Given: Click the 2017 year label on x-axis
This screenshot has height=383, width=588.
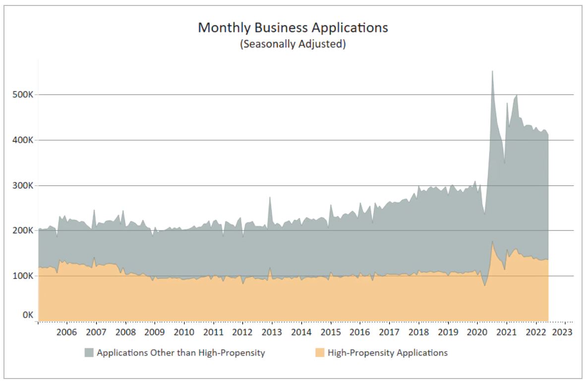Looking at the screenshot, I should point(390,332).
